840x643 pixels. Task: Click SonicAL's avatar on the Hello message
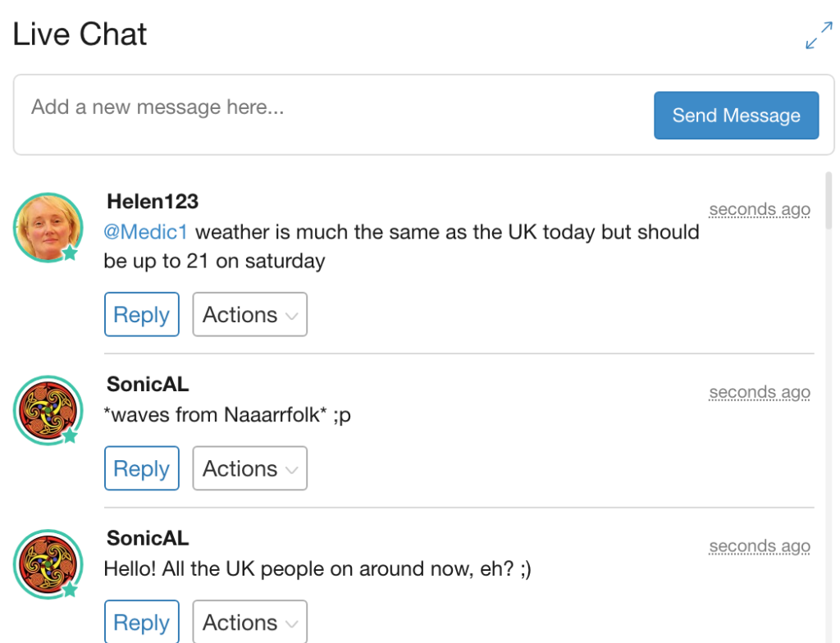48,564
